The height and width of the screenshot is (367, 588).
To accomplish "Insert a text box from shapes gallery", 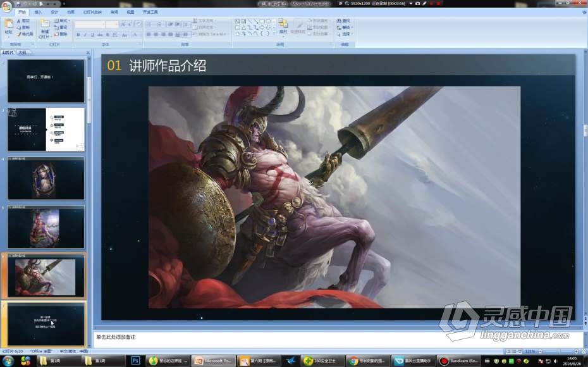I will pyautogui.click(x=238, y=21).
